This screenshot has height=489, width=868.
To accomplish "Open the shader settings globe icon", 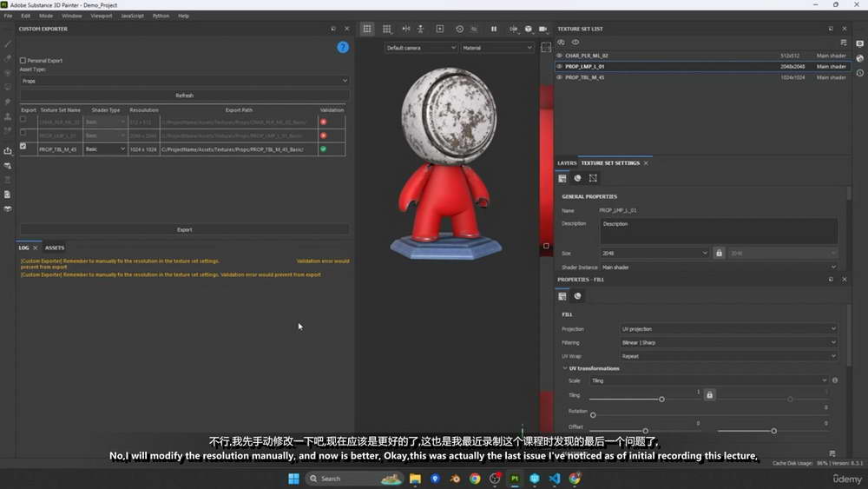I will pyautogui.click(x=859, y=58).
